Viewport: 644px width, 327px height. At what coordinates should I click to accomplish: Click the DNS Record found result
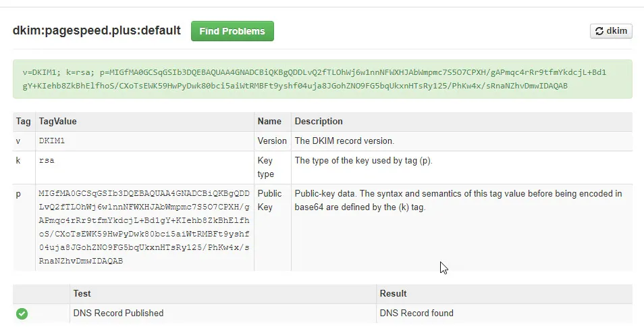click(417, 313)
